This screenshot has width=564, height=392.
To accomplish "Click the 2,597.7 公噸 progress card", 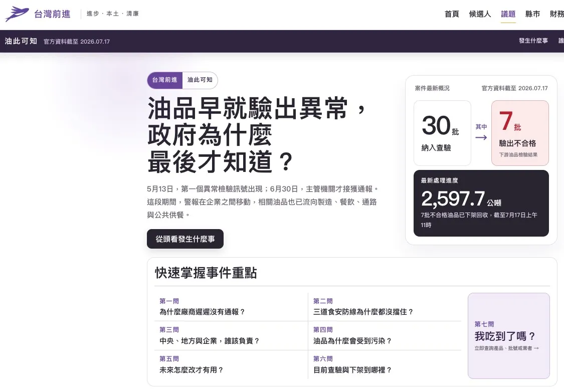I will point(481,203).
